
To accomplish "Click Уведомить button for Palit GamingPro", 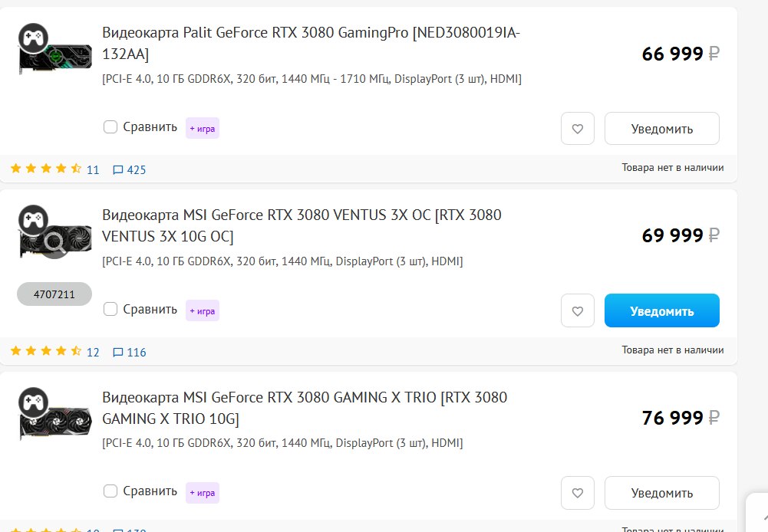I will (661, 129).
